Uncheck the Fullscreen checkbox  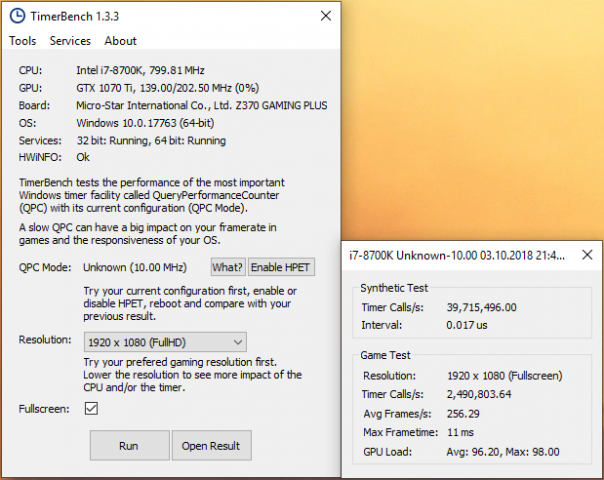click(x=91, y=409)
